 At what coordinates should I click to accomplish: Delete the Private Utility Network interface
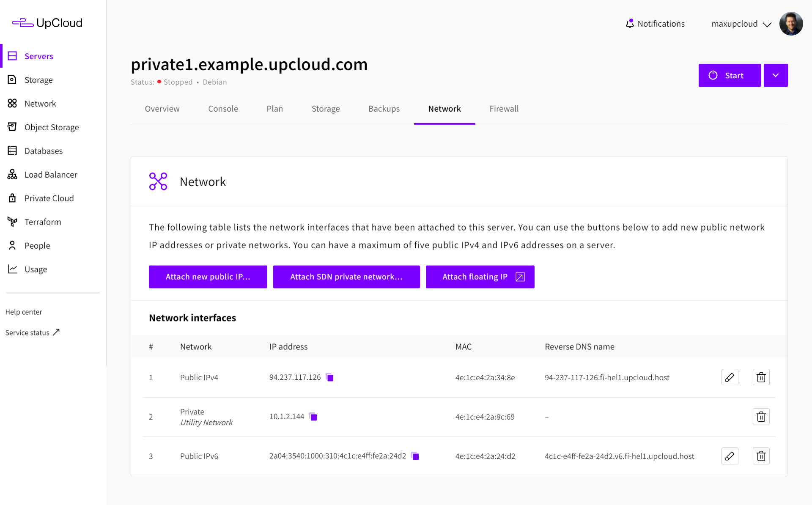coord(761,417)
